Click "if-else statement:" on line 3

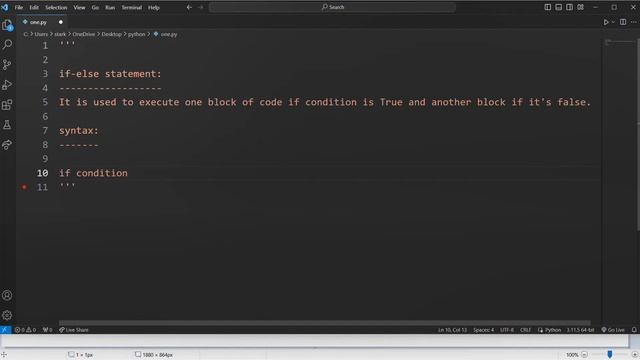110,74
